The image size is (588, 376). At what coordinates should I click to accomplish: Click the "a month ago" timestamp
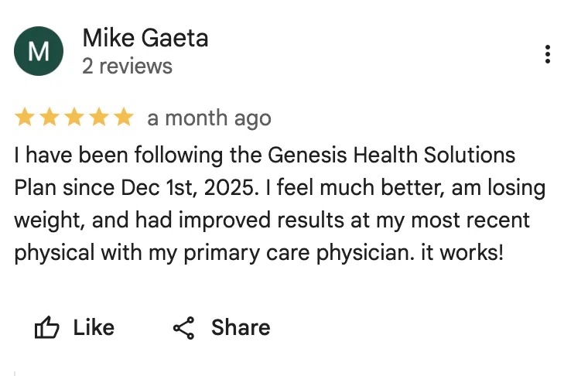pyautogui.click(x=209, y=118)
